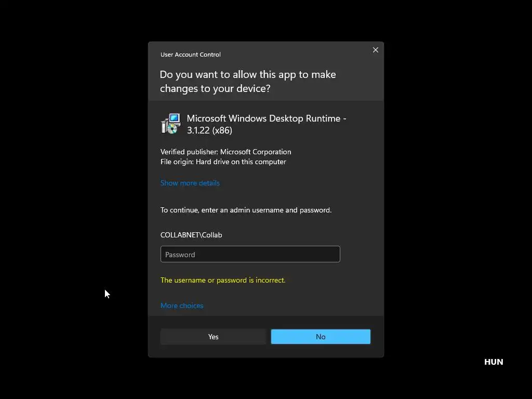532x399 pixels.
Task: Click the Yes button
Action: click(213, 337)
